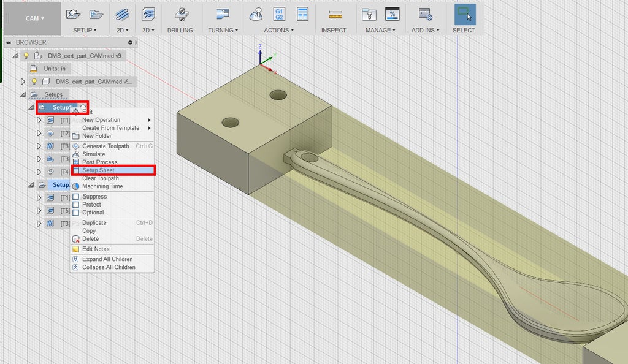
Task: Collapse the Setup2 node
Action: click(31, 185)
